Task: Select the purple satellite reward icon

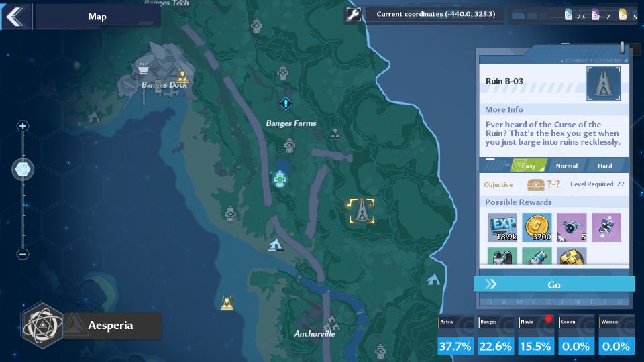Action: point(606,227)
